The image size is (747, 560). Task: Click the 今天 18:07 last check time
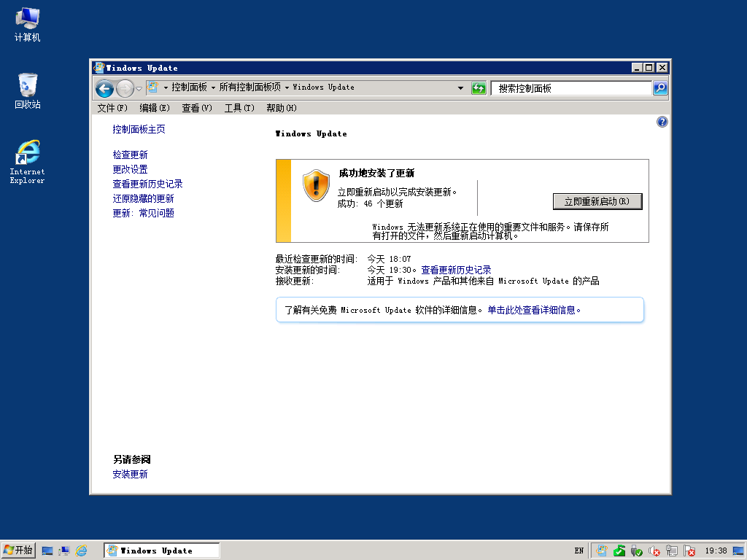pos(389,259)
